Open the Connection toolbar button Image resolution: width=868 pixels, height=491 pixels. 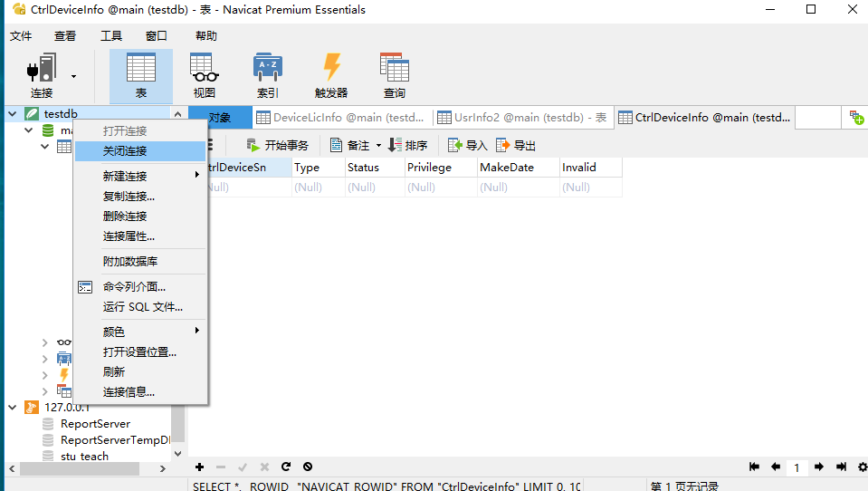click(42, 76)
